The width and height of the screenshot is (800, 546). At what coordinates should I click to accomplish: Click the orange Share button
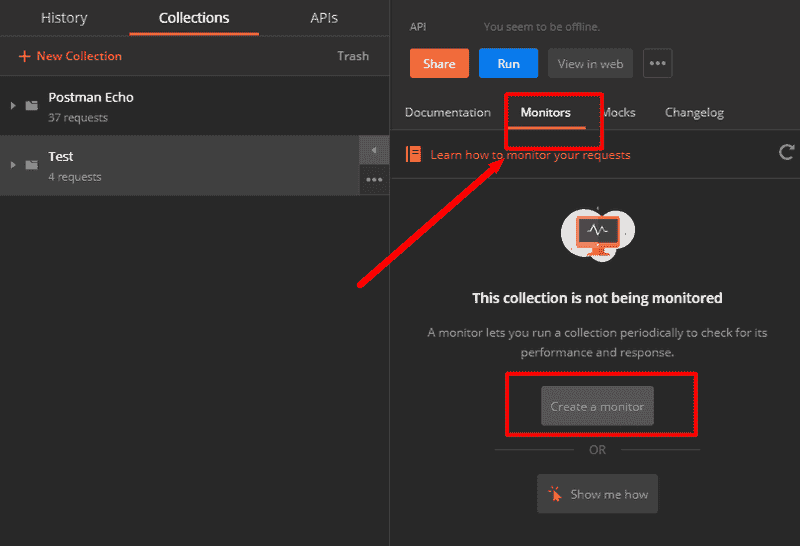[x=439, y=63]
